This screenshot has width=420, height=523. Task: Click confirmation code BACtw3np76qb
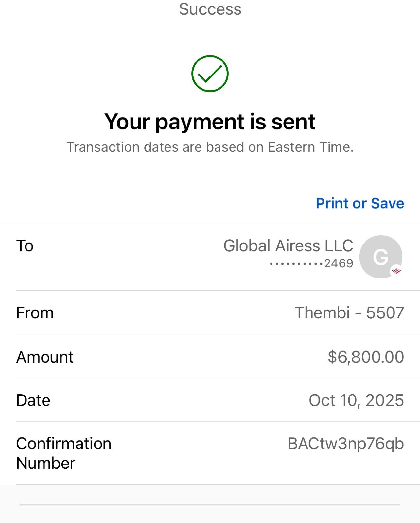click(x=346, y=444)
